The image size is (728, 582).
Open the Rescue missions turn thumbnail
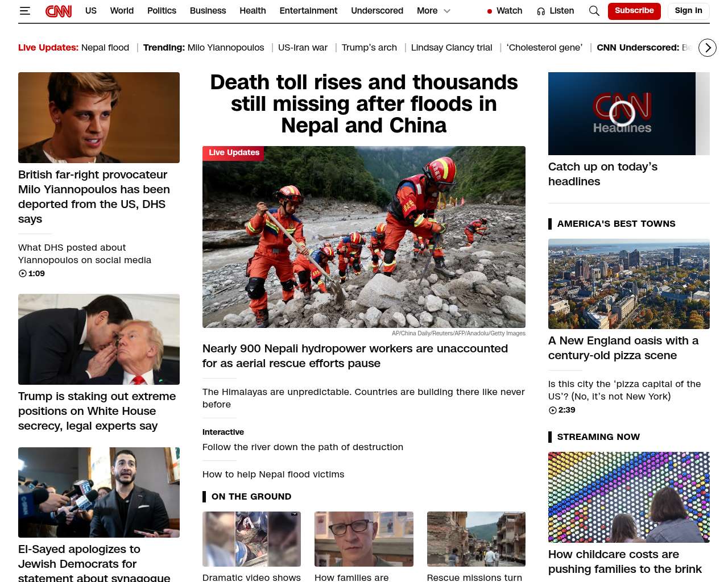point(476,539)
